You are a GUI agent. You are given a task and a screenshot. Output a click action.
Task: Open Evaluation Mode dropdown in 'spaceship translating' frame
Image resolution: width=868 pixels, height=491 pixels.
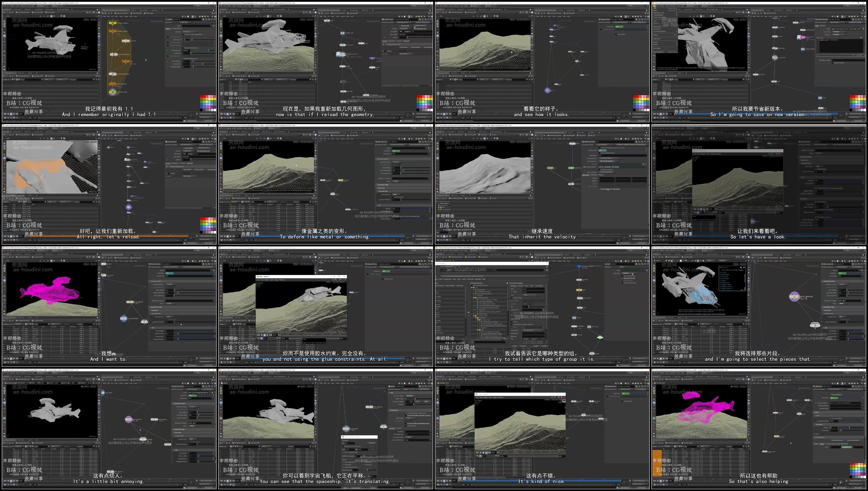coord(411,396)
